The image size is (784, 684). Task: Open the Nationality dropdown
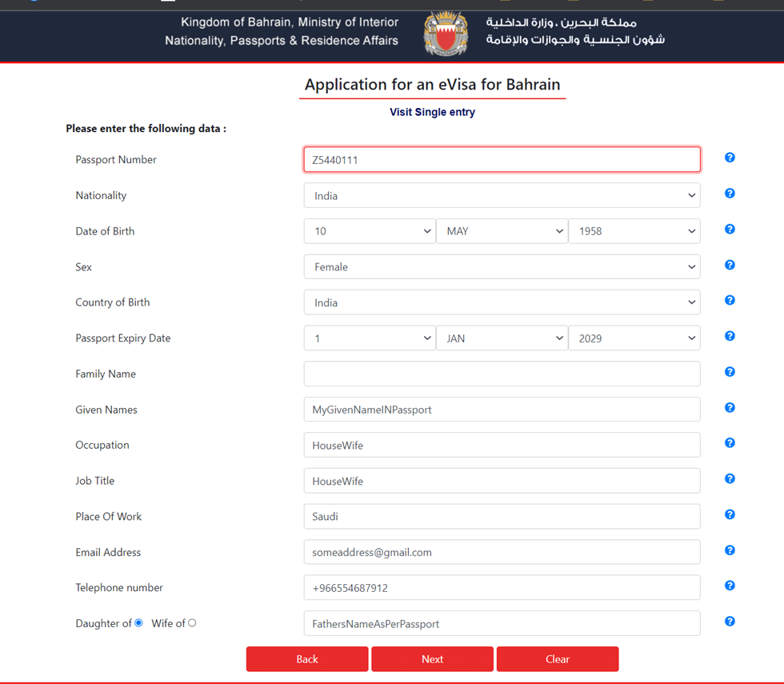click(502, 194)
